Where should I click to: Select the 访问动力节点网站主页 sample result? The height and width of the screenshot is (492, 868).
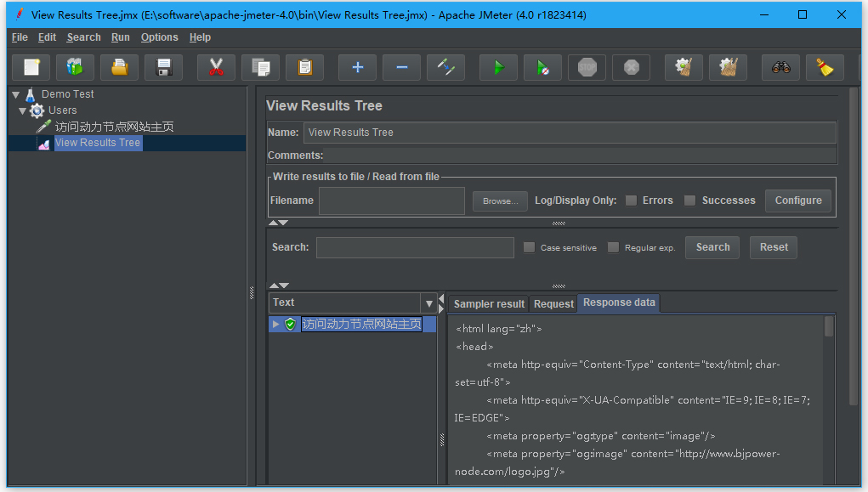click(x=361, y=324)
